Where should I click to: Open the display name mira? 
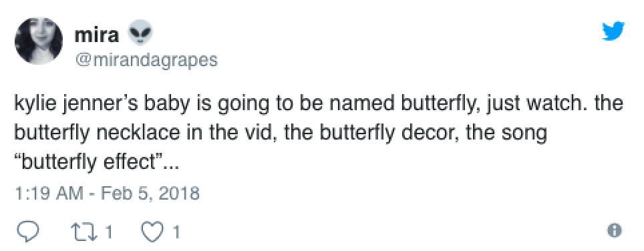[x=96, y=35]
